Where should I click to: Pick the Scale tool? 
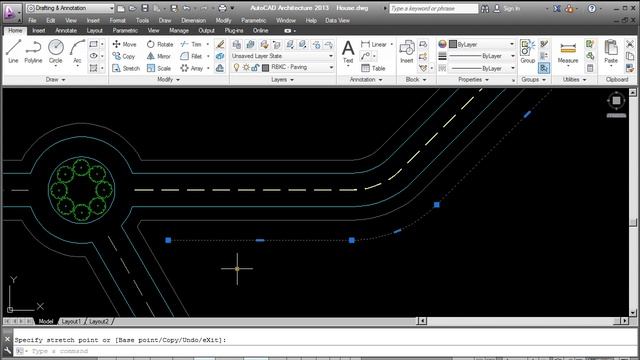click(159, 68)
